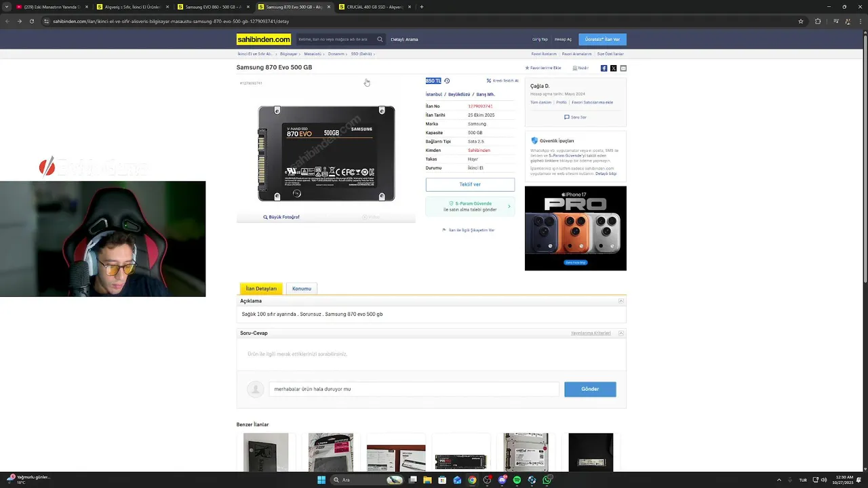Click Teklif ver button
This screenshot has width=868, height=488.
pyautogui.click(x=470, y=184)
